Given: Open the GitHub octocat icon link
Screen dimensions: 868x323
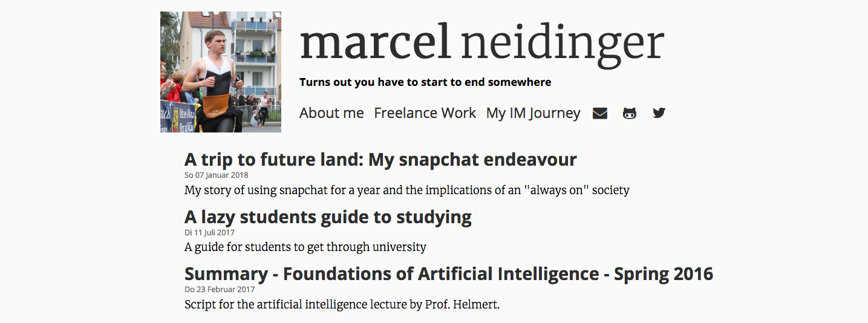Looking at the screenshot, I should pos(630,113).
